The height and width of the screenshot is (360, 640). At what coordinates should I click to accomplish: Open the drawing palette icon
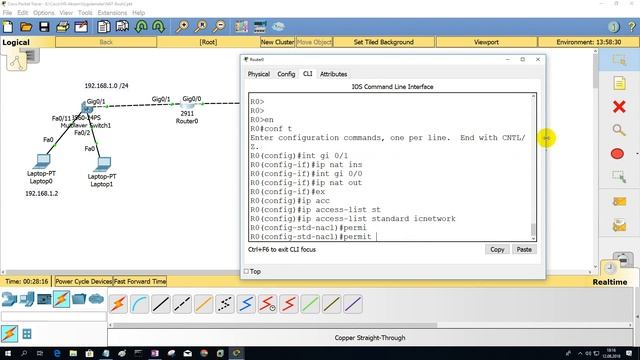click(x=241, y=27)
